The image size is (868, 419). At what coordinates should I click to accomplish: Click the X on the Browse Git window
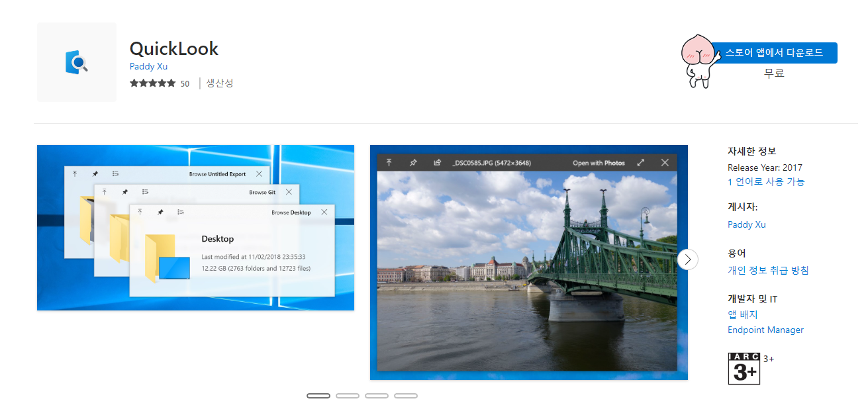(x=289, y=192)
